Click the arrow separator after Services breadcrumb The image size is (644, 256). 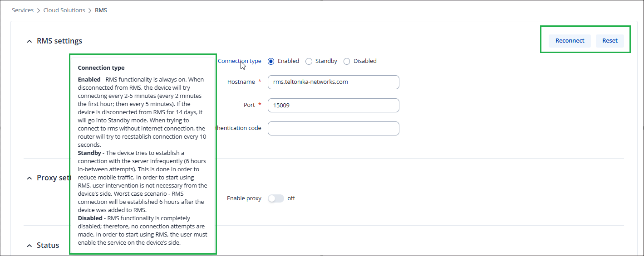[x=39, y=10]
